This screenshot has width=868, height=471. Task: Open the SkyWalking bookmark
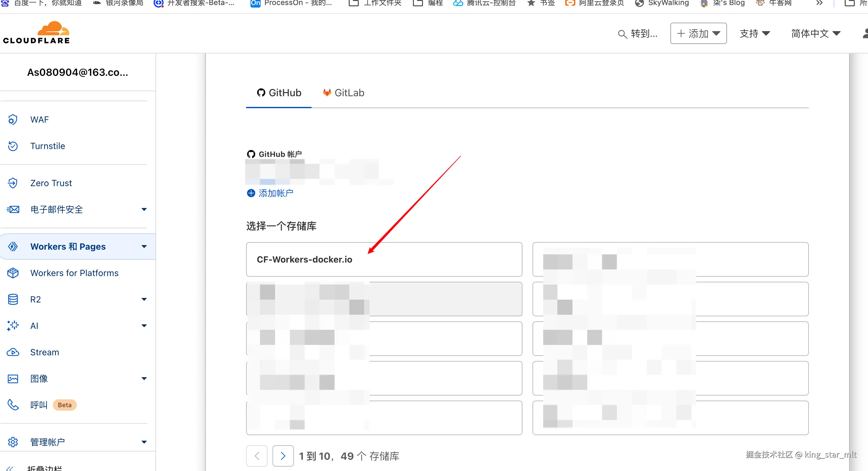[x=662, y=3]
